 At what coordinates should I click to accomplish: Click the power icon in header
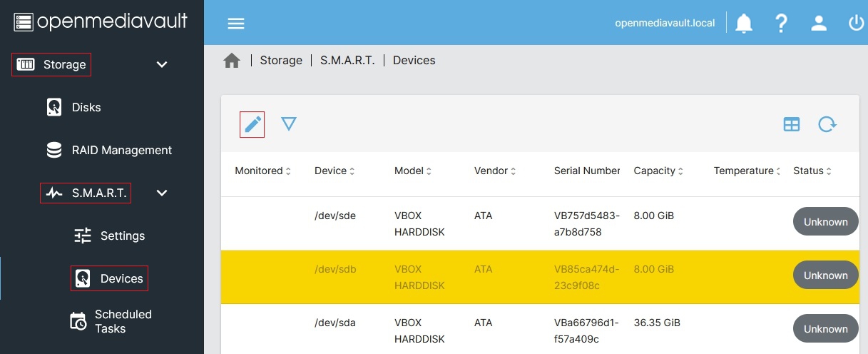[x=856, y=23]
